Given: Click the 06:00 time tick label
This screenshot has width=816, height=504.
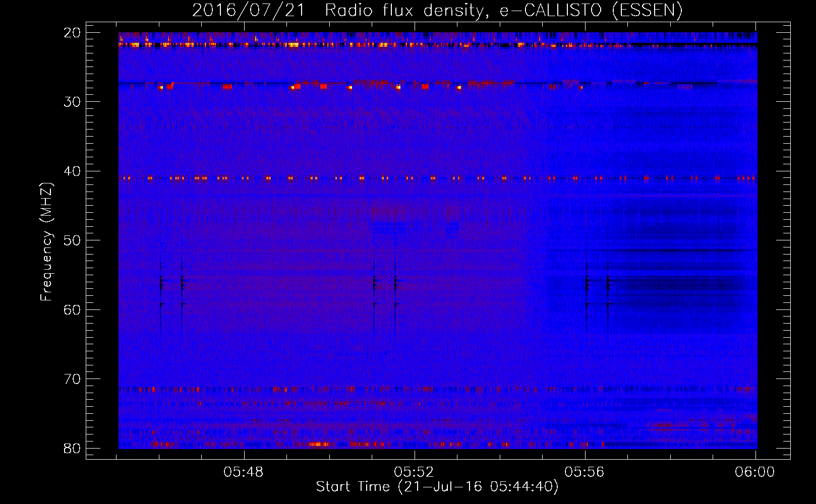Looking at the screenshot, I should coord(755,472).
